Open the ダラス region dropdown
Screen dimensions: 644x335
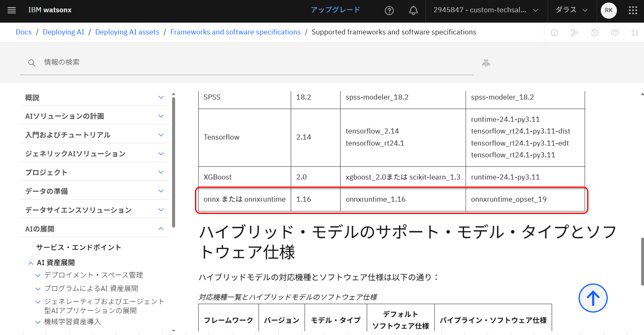[571, 10]
